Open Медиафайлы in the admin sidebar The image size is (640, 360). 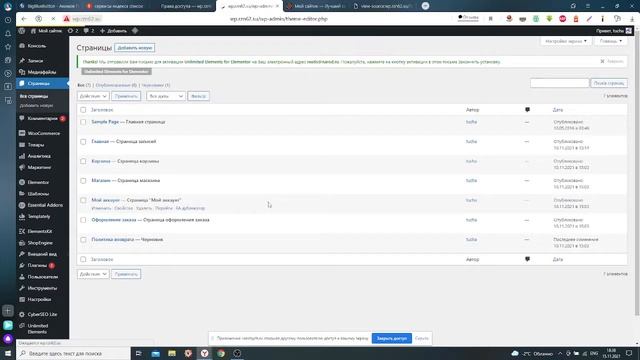click(x=42, y=72)
